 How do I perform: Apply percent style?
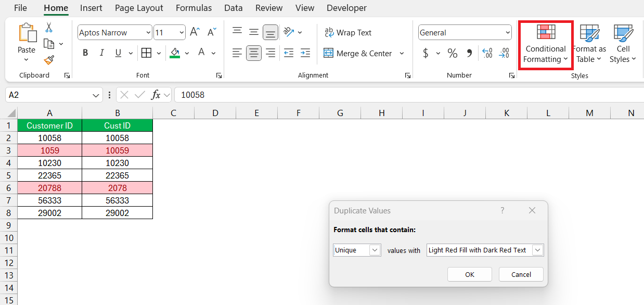(453, 53)
